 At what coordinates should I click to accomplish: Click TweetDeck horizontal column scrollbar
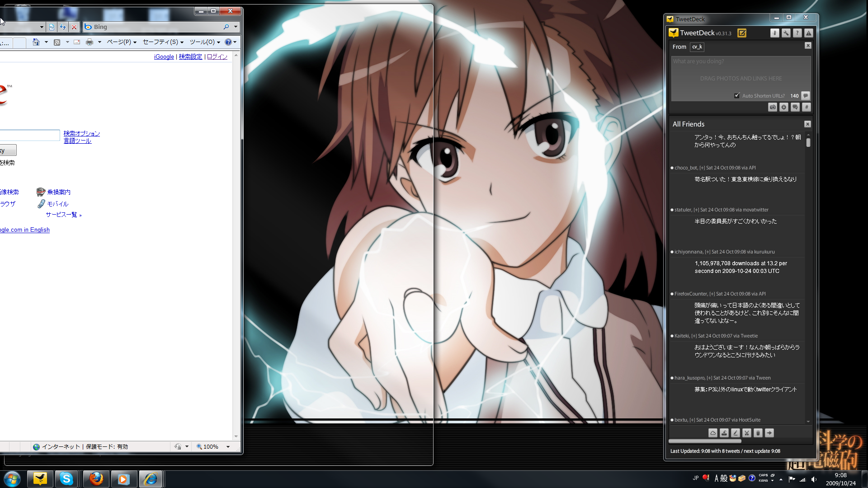point(705,441)
